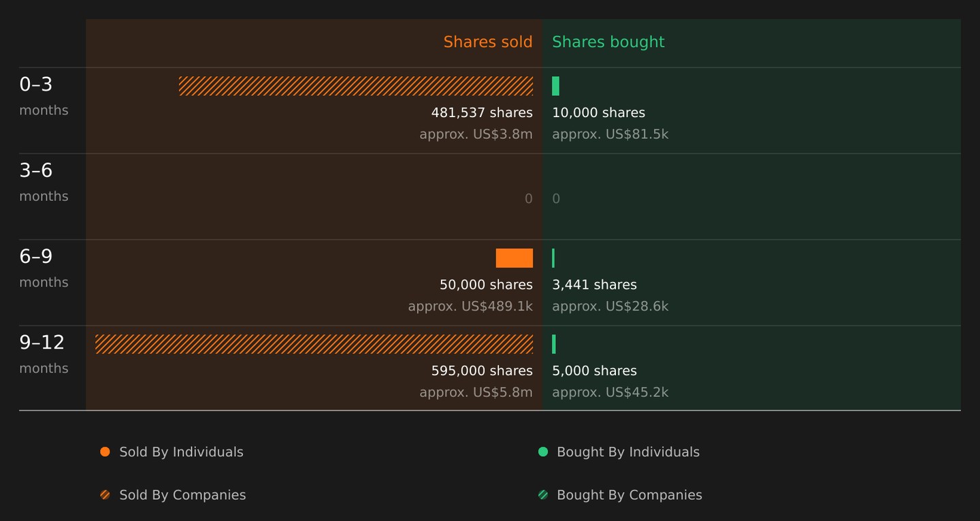The width and height of the screenshot is (980, 521).
Task: Click the 3–6 months row label
Action: [x=44, y=182]
